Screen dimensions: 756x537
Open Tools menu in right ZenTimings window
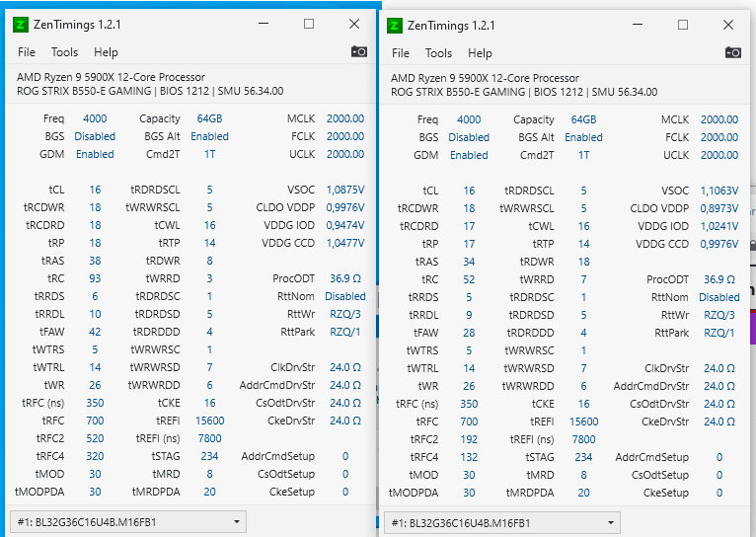point(439,53)
